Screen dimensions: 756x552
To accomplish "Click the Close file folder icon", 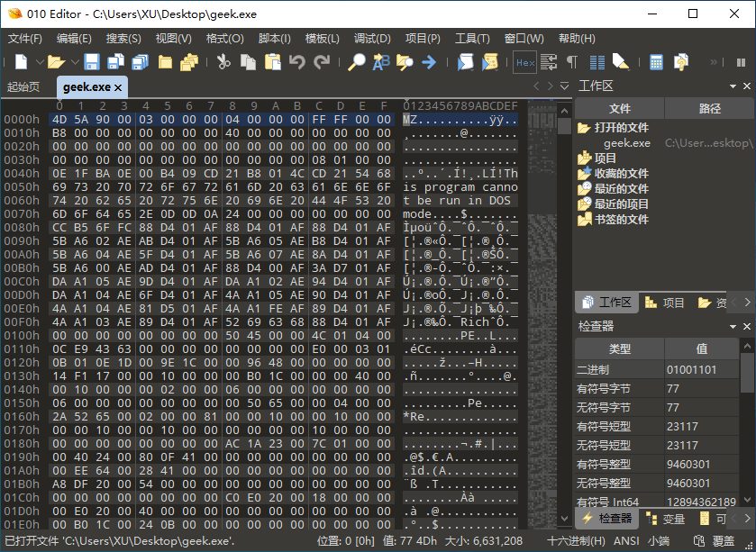I will click(x=165, y=62).
